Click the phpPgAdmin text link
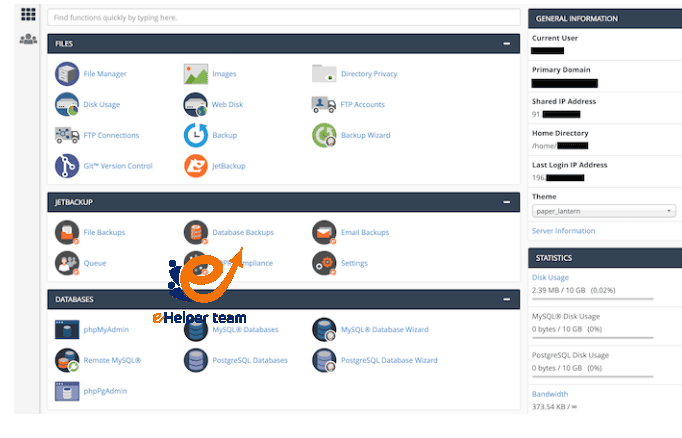The image size is (682, 438). (105, 391)
